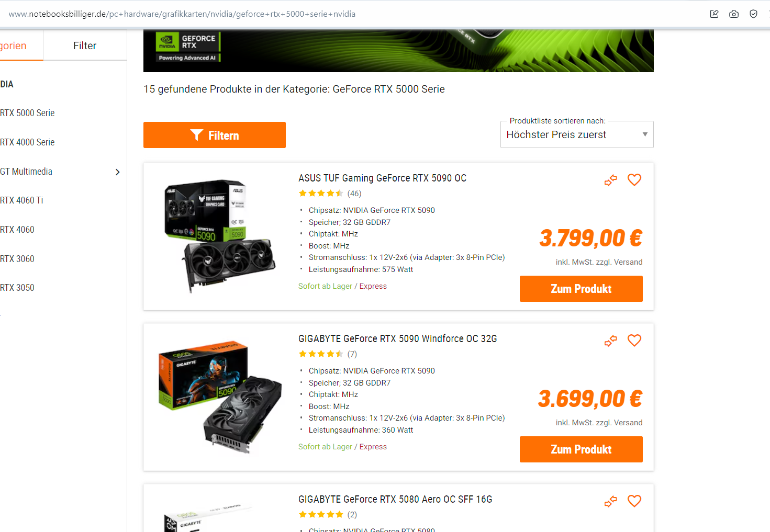Expand the GT Multimedia category chevron
The image size is (770, 532).
click(x=118, y=172)
